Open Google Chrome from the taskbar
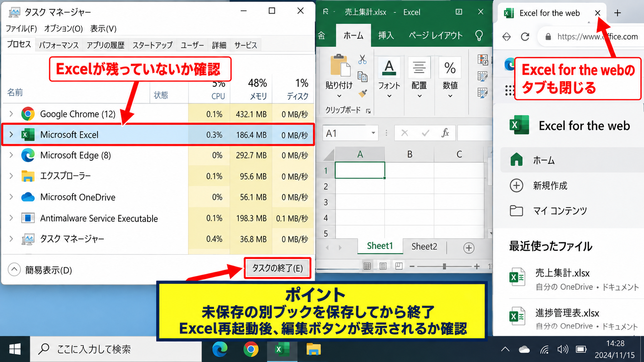Image resolution: width=644 pixels, height=362 pixels. [x=251, y=349]
